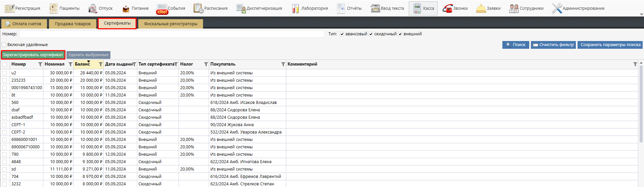This screenshot has height=187, width=644.
Task: Open filter dropdown on Покупатель column
Action: [283, 64]
